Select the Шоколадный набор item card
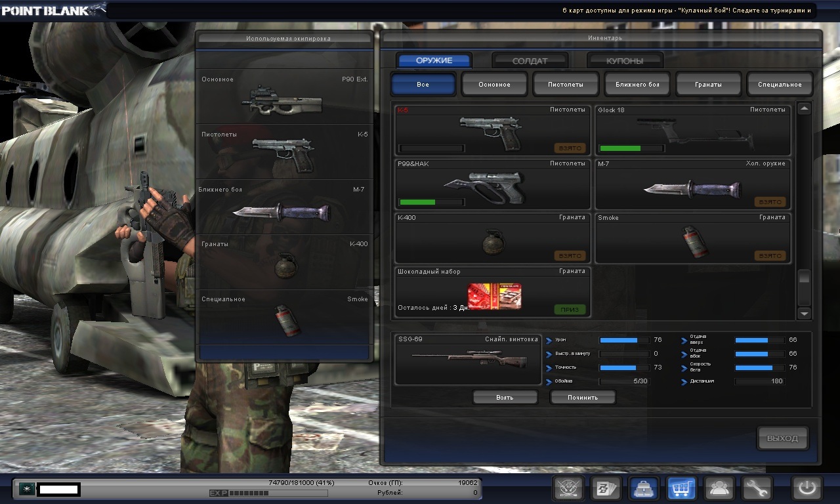Image resolution: width=840 pixels, height=504 pixels. pyautogui.click(x=492, y=291)
